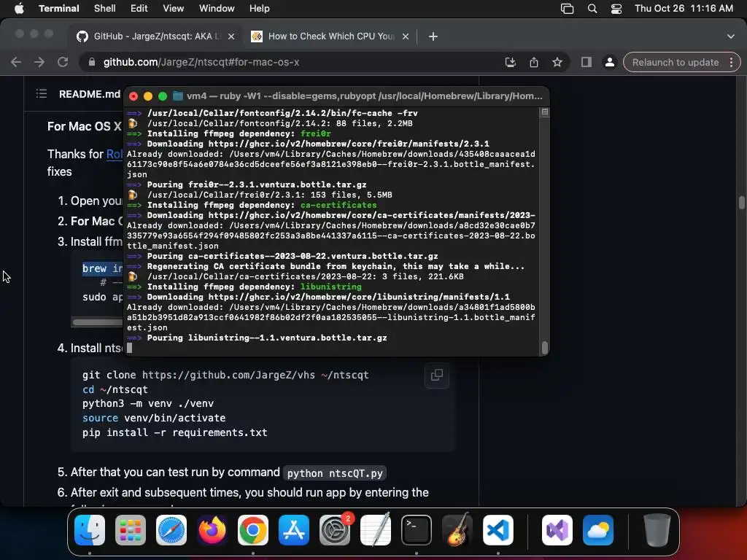The height and width of the screenshot is (560, 747).
Task: Toggle Chrome side panel
Action: 586,62
